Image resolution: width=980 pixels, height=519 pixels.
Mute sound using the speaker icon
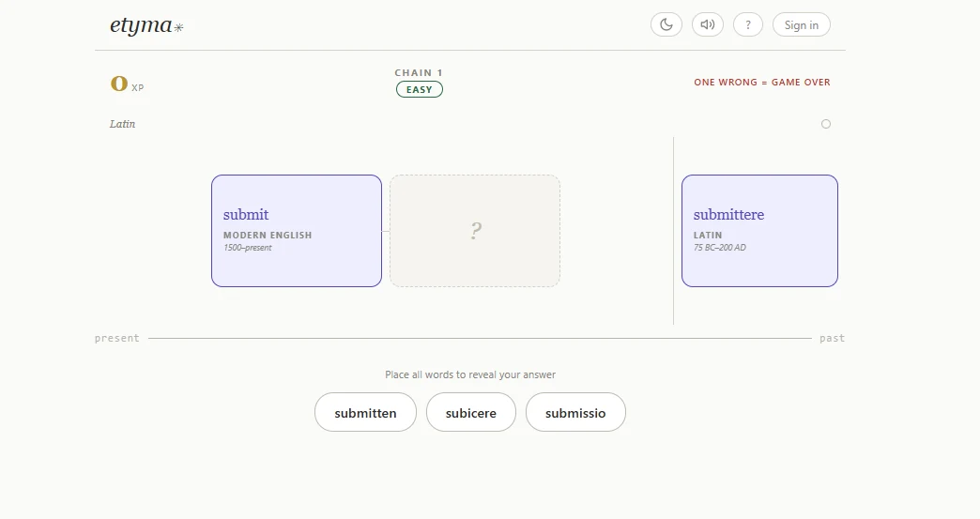[708, 25]
